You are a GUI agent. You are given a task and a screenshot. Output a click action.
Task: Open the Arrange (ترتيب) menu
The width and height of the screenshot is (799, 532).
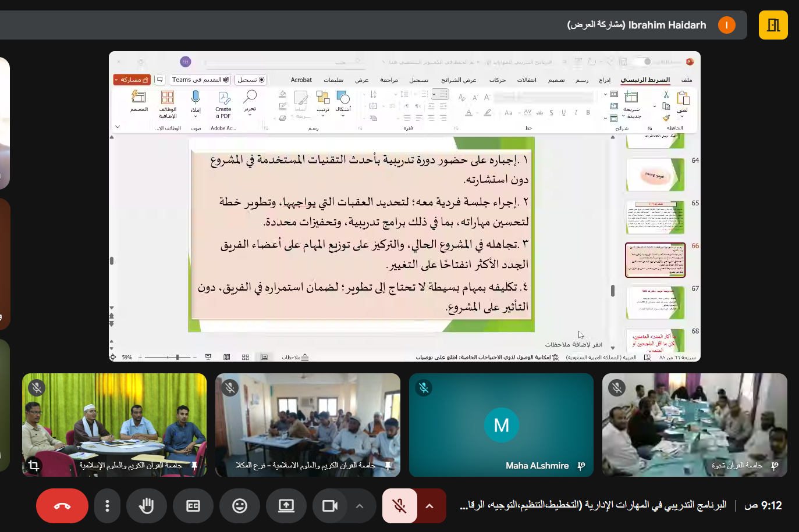(x=323, y=103)
